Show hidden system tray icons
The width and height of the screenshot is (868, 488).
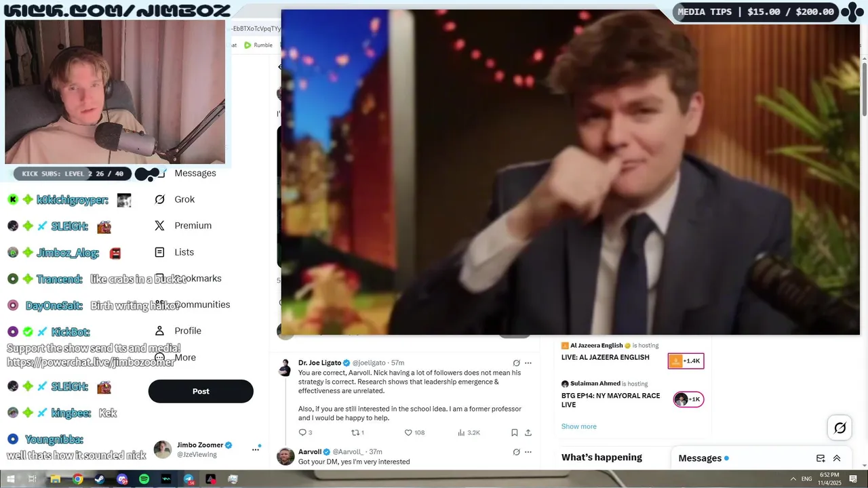793,479
